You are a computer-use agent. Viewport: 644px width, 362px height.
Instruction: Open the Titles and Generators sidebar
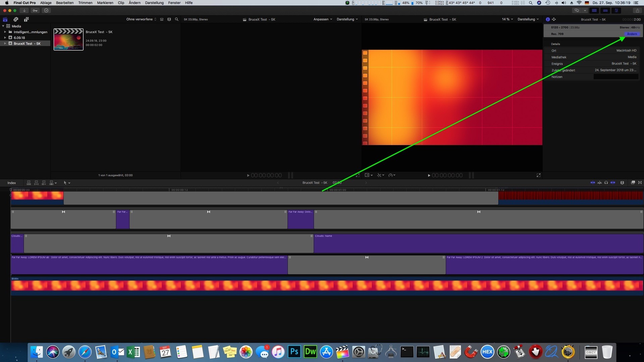[26, 19]
